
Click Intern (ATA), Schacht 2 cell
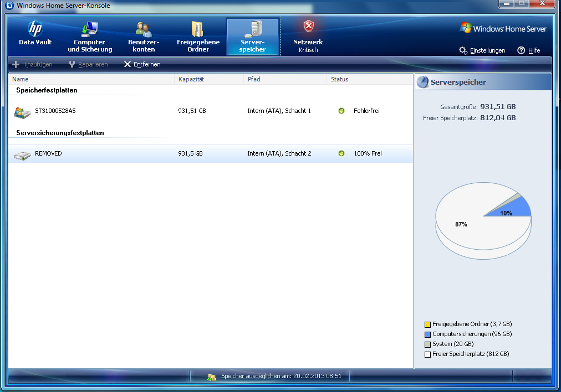(279, 154)
